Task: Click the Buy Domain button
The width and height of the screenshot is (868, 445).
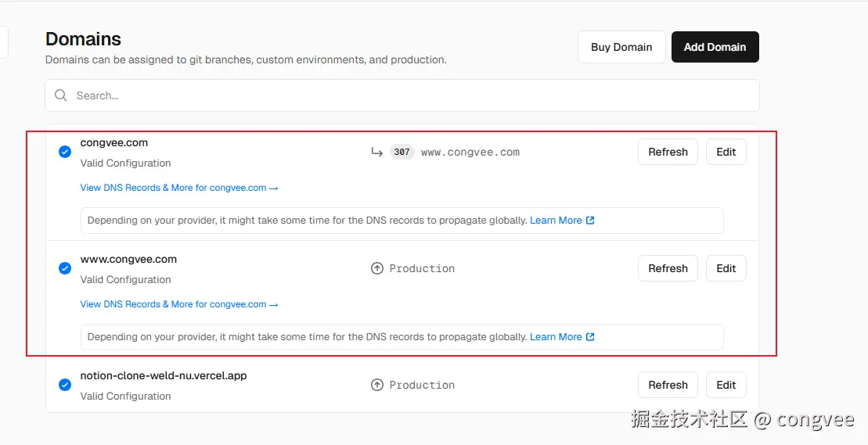Action: pyautogui.click(x=621, y=47)
